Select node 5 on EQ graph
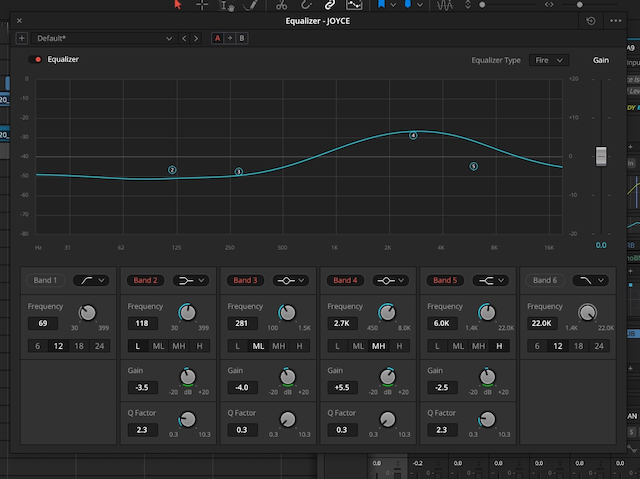The height and width of the screenshot is (479, 640). pos(473,166)
